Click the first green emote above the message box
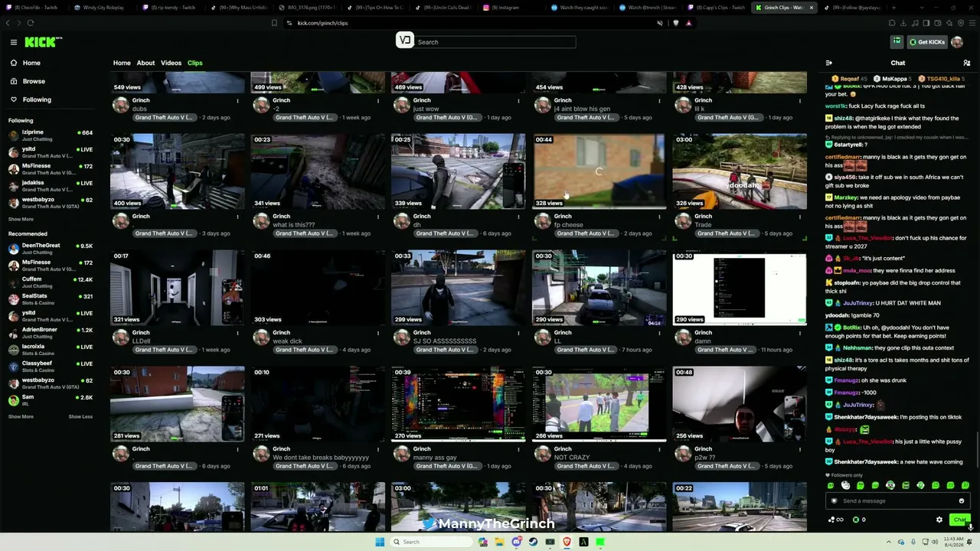The image size is (980, 551). point(831,485)
